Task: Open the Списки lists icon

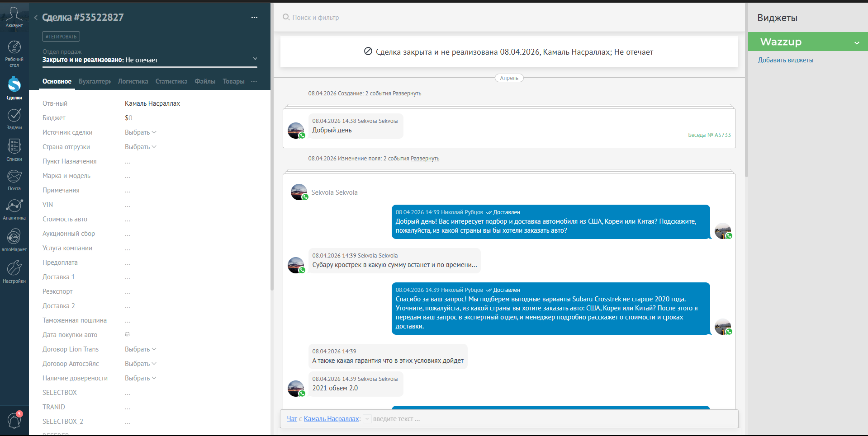Action: pos(14,146)
